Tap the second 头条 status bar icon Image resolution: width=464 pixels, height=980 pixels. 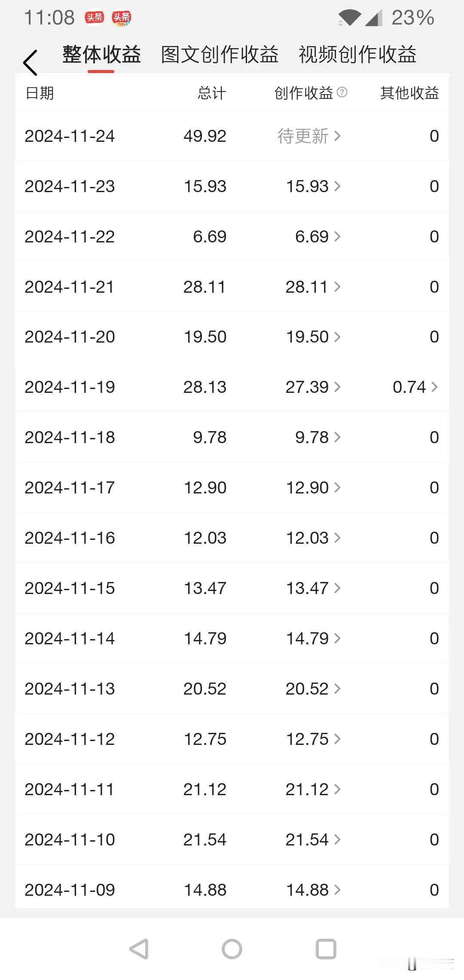click(x=122, y=18)
